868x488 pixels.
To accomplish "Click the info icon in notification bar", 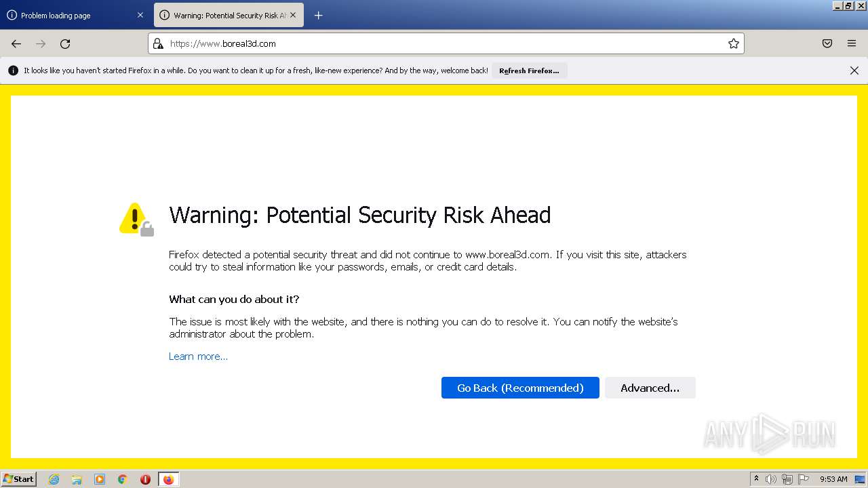I will pyautogui.click(x=13, y=70).
